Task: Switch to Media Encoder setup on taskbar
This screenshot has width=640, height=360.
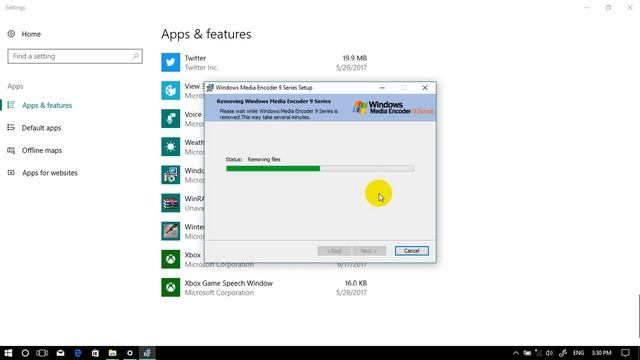Action: pyautogui.click(x=147, y=353)
